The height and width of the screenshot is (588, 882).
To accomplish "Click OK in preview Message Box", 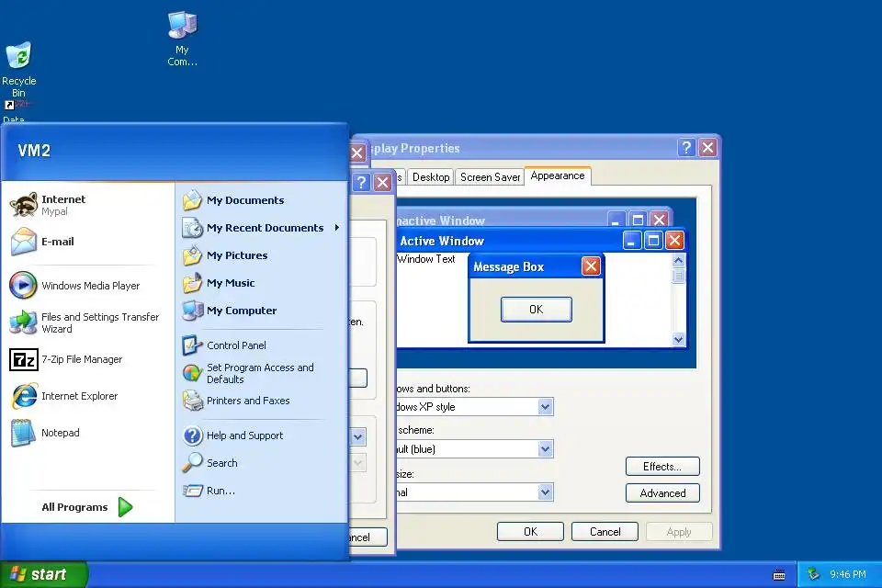I will pyautogui.click(x=536, y=310).
